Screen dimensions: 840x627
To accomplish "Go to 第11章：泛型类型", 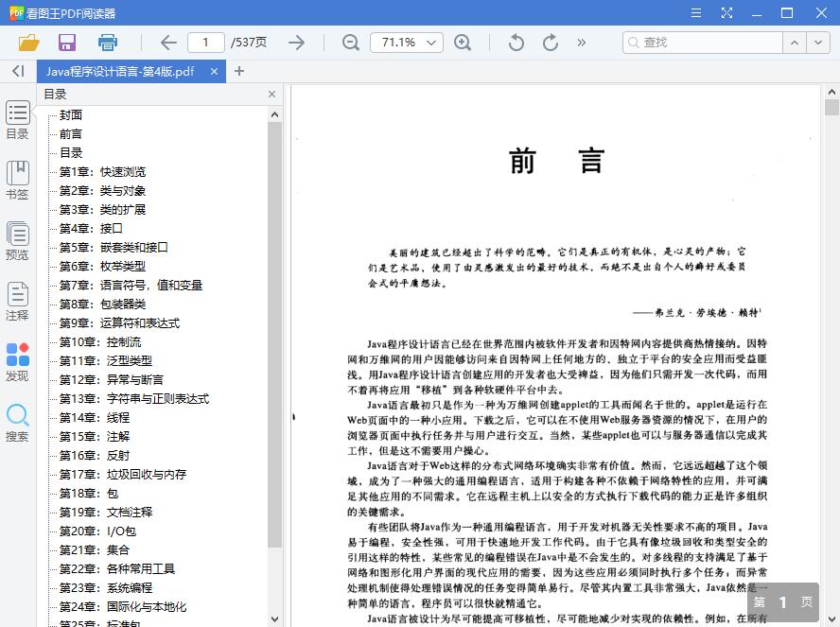I will pyautogui.click(x=106, y=361).
